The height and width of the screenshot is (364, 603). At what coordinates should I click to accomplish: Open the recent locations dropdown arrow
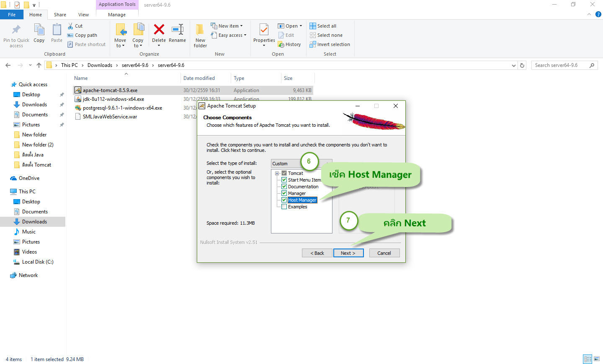click(x=30, y=65)
